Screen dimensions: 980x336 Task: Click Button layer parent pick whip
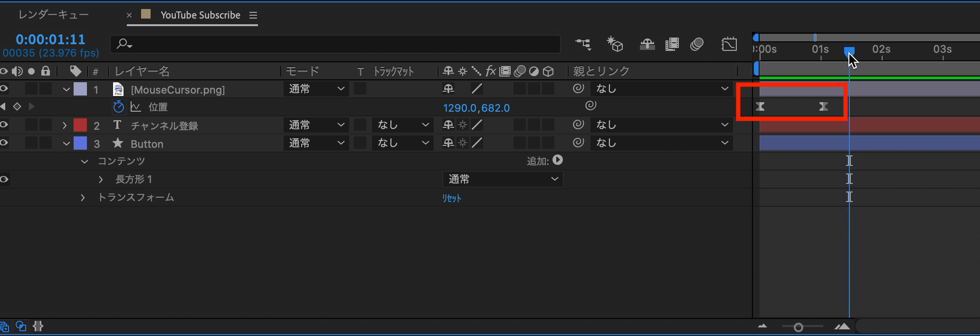click(578, 143)
